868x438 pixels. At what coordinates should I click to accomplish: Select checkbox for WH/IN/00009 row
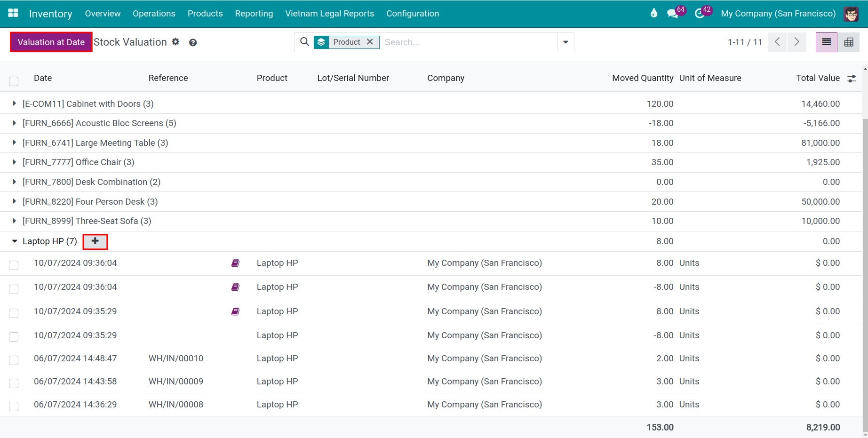click(x=14, y=383)
